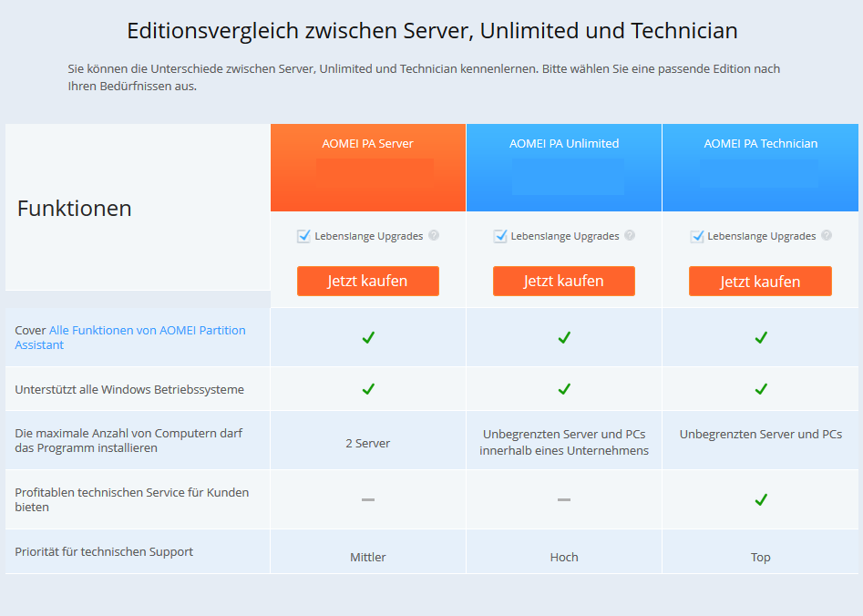Open the help tooltip icon beside Server's Lebenslange Upgrades
This screenshot has width=863, height=616.
coord(434,235)
